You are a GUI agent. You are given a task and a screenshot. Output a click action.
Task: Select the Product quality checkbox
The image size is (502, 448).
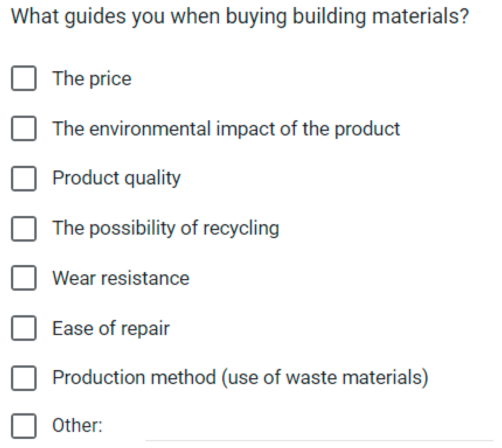point(24,179)
